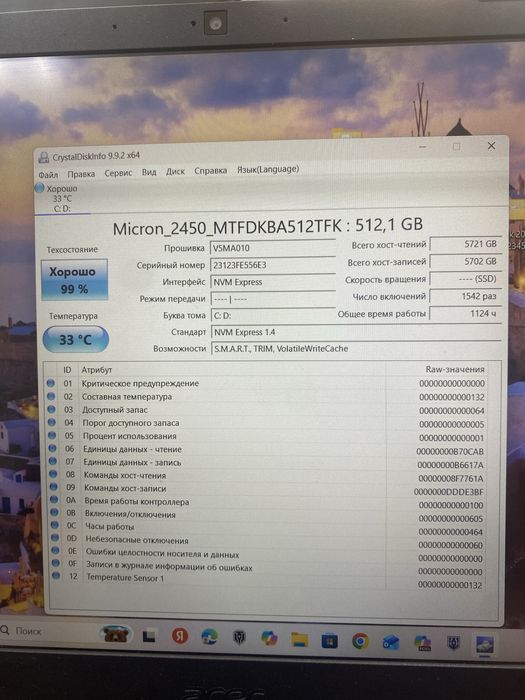This screenshot has height=700, width=525.
Task: Minimize the CrystalDiskInfo window
Action: [x=423, y=146]
